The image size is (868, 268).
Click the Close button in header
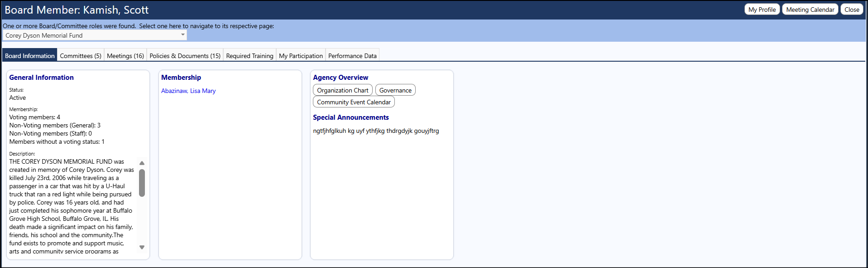pyautogui.click(x=852, y=10)
